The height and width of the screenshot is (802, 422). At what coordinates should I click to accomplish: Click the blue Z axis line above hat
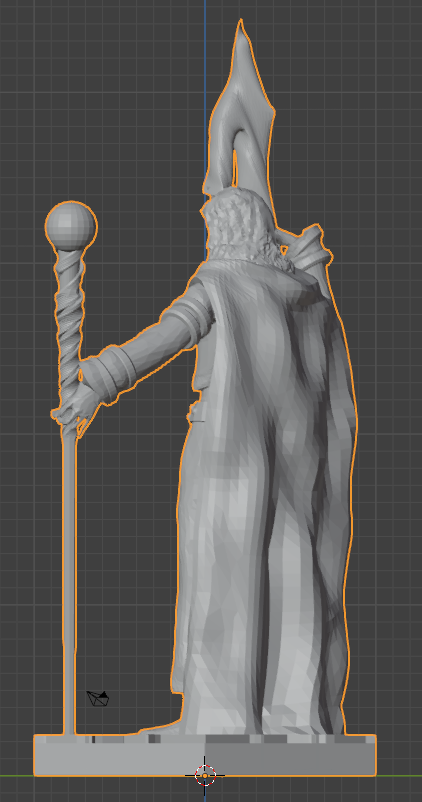click(205, 77)
